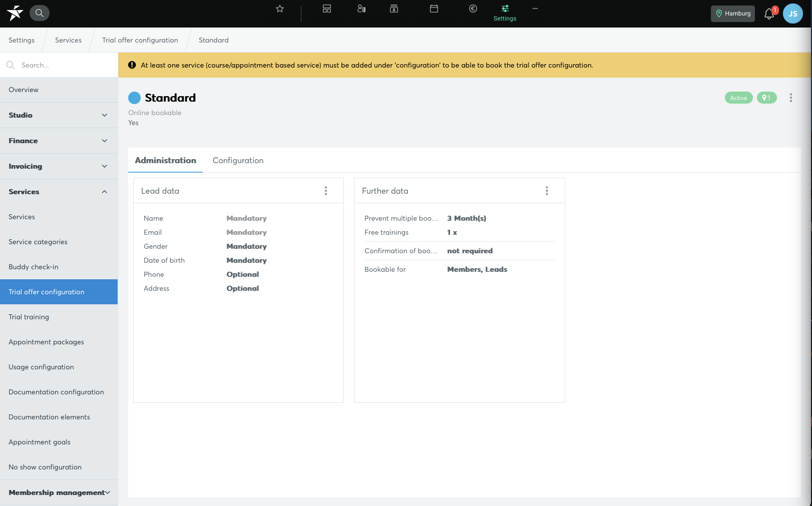The height and width of the screenshot is (506, 812).
Task: Click the Lead data card title
Action: [x=160, y=191]
